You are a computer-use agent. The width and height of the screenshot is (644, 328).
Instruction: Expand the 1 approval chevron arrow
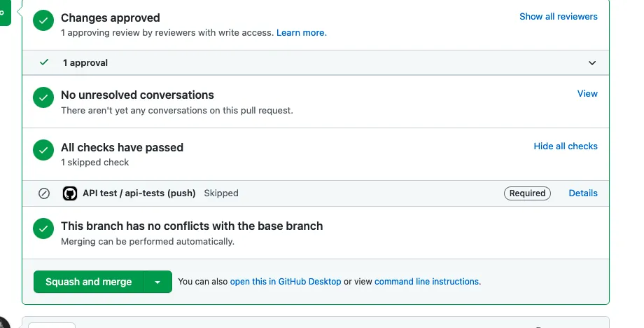[592, 63]
